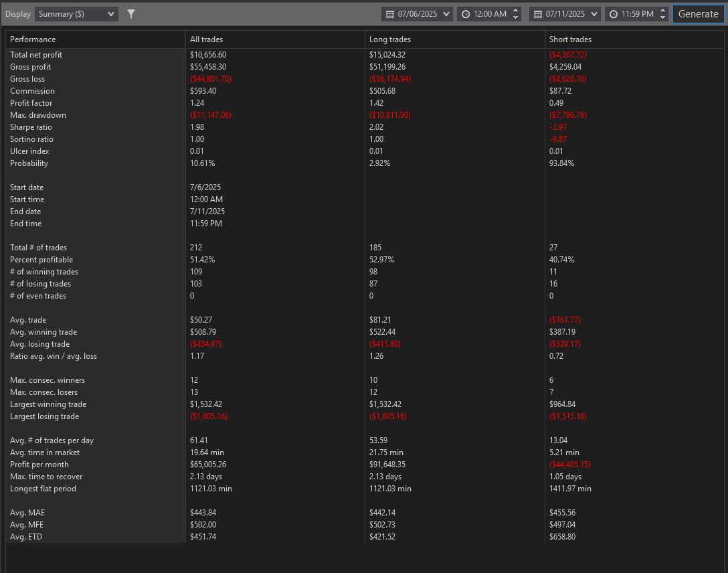This screenshot has height=573, width=728.
Task: Select Short trades profit per month ($44,405.15)
Action: pyautogui.click(x=569, y=465)
